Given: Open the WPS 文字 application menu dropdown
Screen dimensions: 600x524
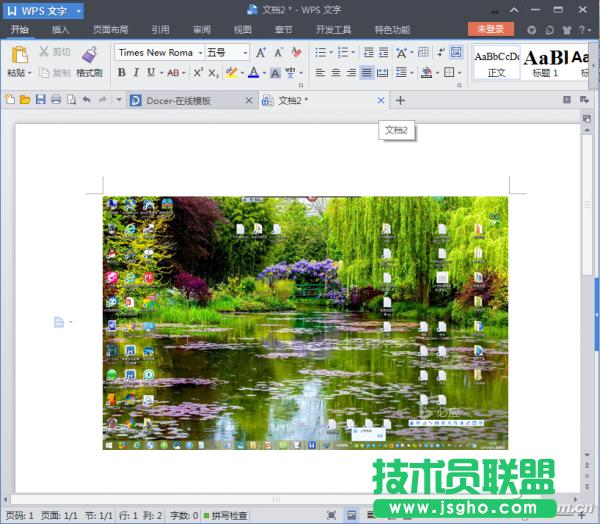Looking at the screenshot, I should pos(78,11).
